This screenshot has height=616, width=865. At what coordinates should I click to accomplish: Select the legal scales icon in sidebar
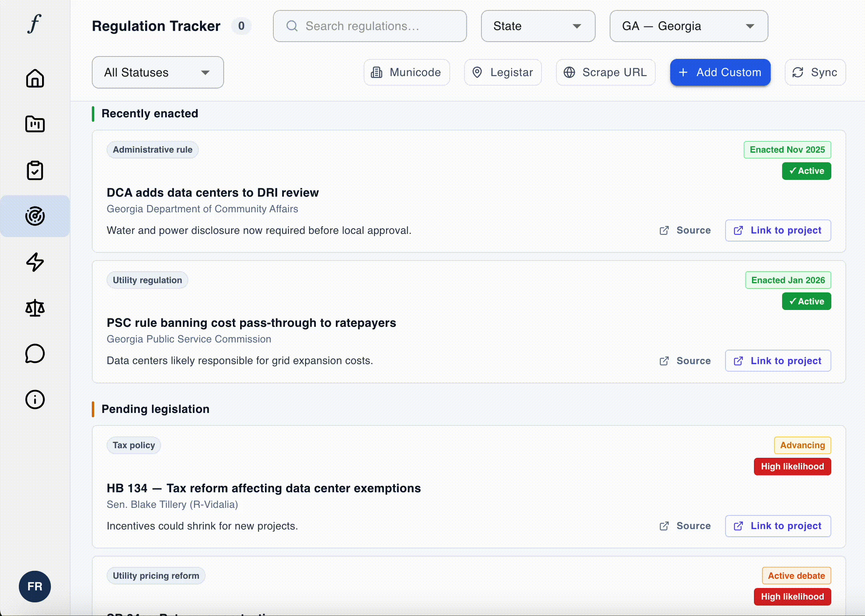(35, 308)
